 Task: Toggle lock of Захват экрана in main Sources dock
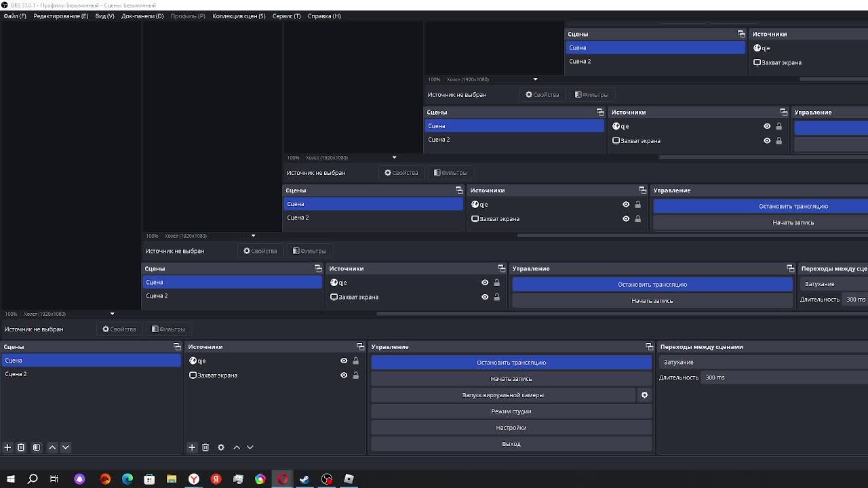pos(355,375)
